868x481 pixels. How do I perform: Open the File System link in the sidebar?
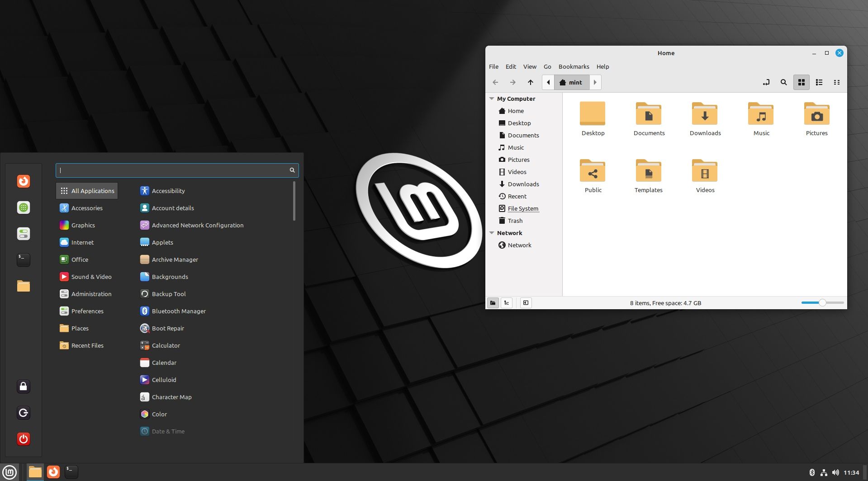coord(523,208)
